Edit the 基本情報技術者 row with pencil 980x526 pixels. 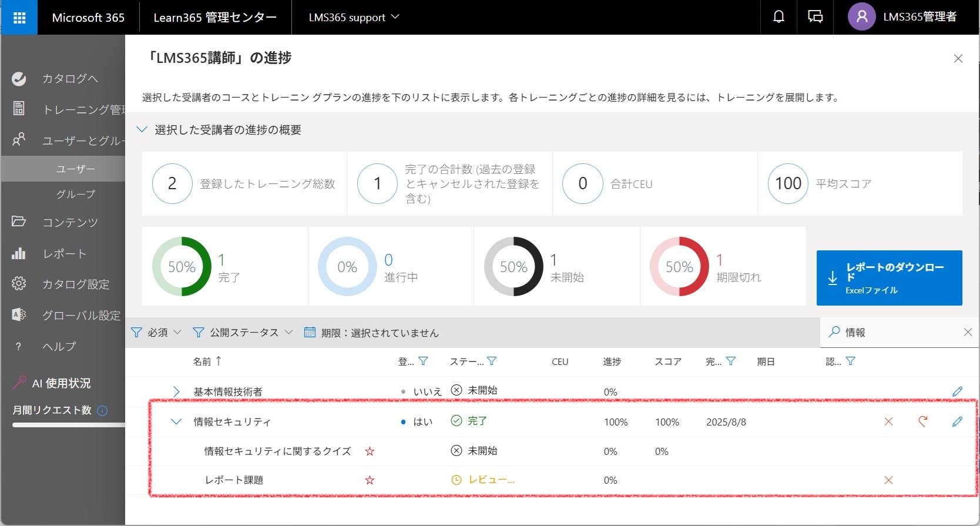click(x=957, y=391)
